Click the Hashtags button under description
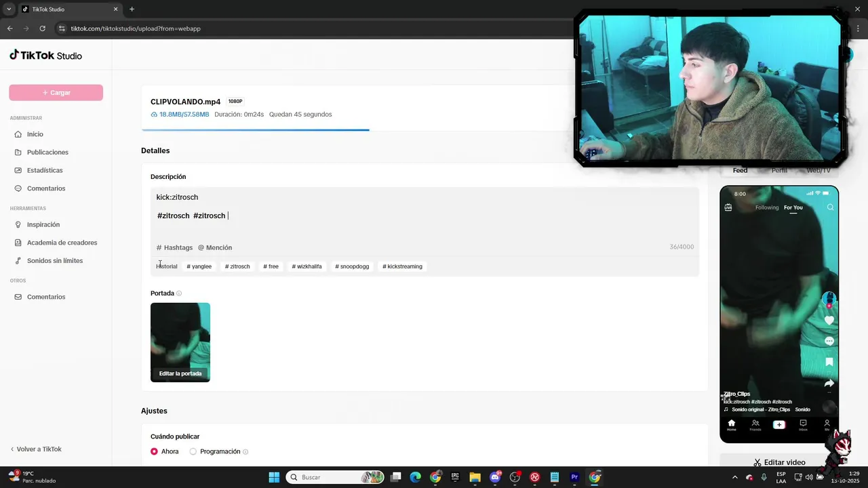Screen dimensions: 868x488 [x=174, y=247]
